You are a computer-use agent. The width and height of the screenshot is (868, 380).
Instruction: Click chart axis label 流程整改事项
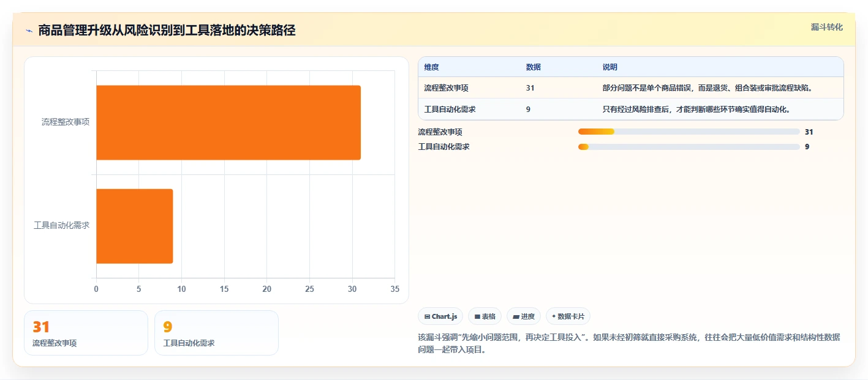point(66,122)
